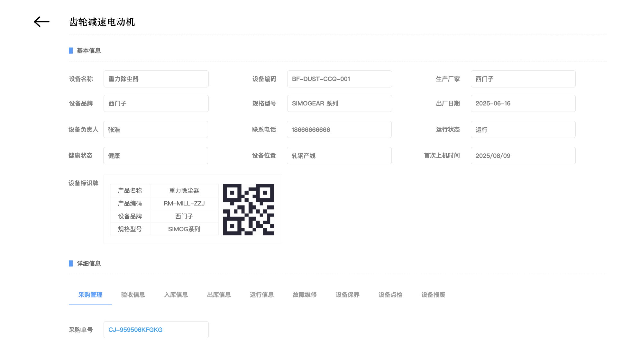Click nameplate value 重力除尘器
This screenshot has width=631, height=364.
tap(184, 190)
